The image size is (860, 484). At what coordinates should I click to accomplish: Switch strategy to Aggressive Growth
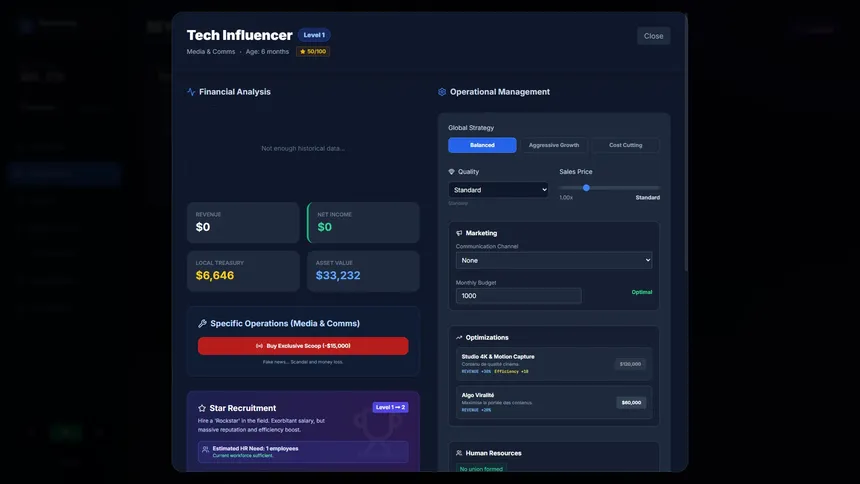pyautogui.click(x=554, y=145)
